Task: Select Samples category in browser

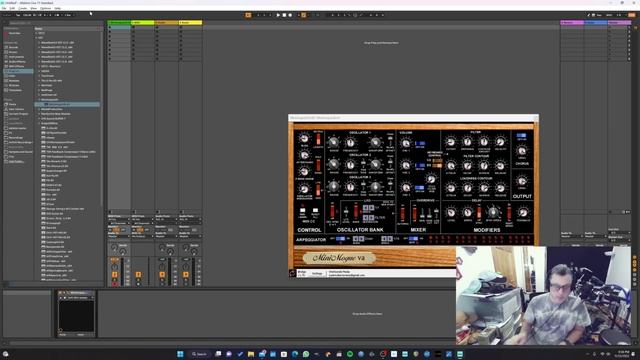Action: pyautogui.click(x=14, y=80)
